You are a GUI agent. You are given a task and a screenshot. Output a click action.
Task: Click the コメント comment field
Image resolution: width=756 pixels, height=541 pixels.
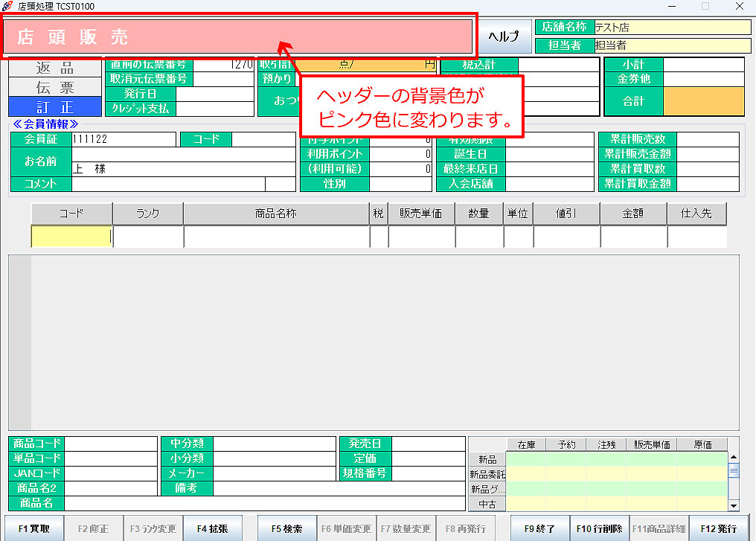[167, 184]
